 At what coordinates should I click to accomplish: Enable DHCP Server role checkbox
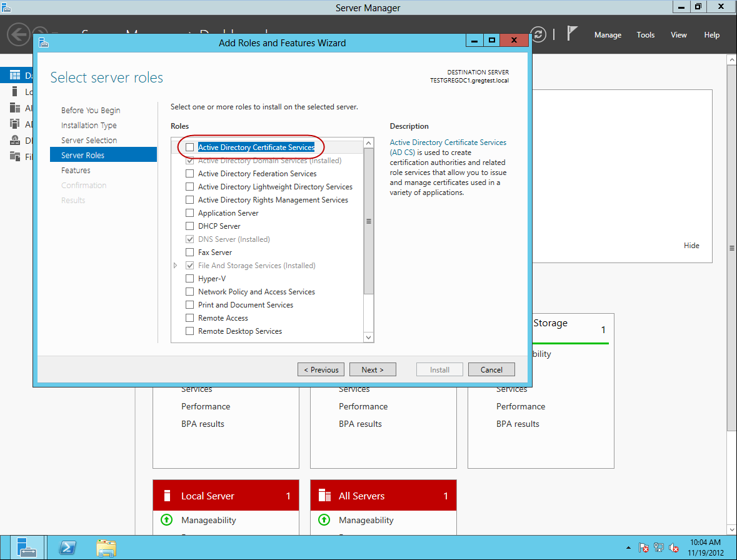(190, 226)
